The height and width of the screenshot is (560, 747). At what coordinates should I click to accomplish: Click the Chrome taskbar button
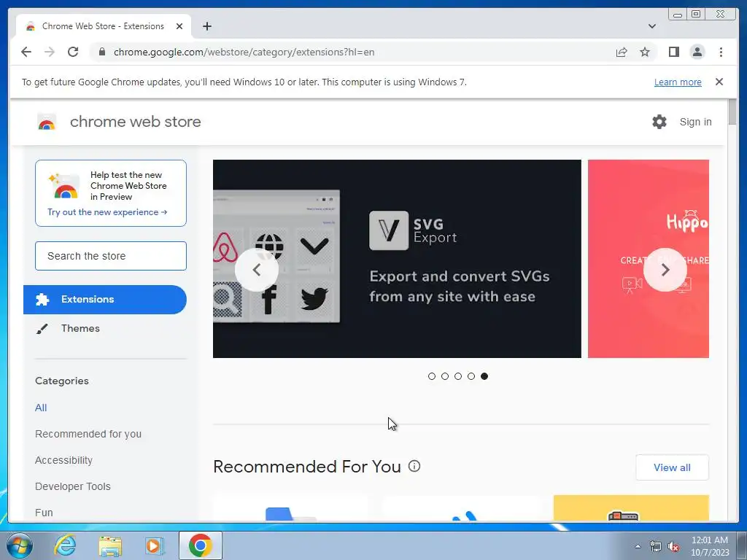[201, 545]
